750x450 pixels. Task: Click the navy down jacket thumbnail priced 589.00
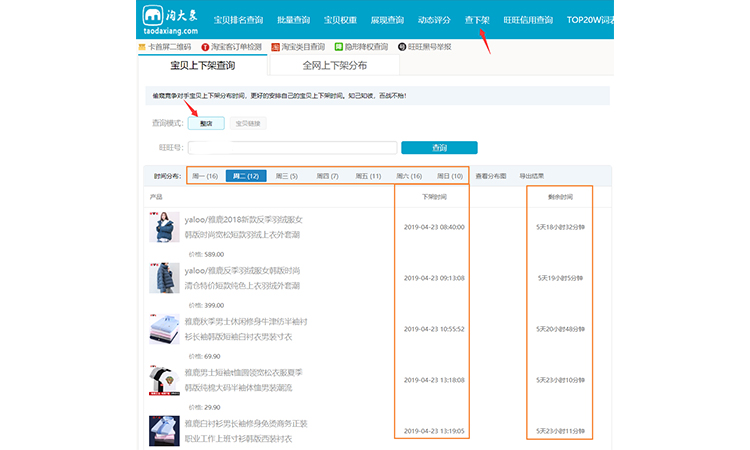164,227
